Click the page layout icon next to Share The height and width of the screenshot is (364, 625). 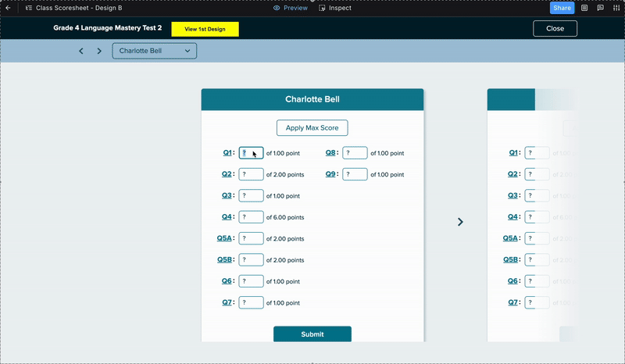584,8
